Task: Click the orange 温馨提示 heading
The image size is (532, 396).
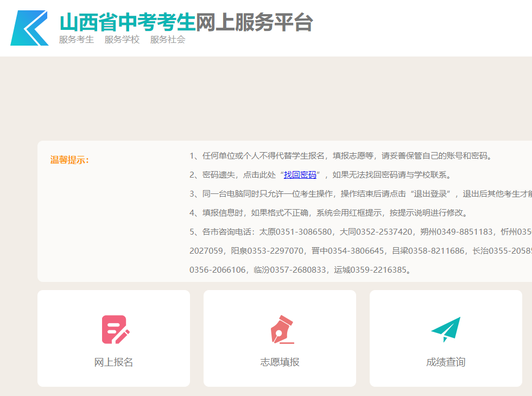Action: click(70, 160)
